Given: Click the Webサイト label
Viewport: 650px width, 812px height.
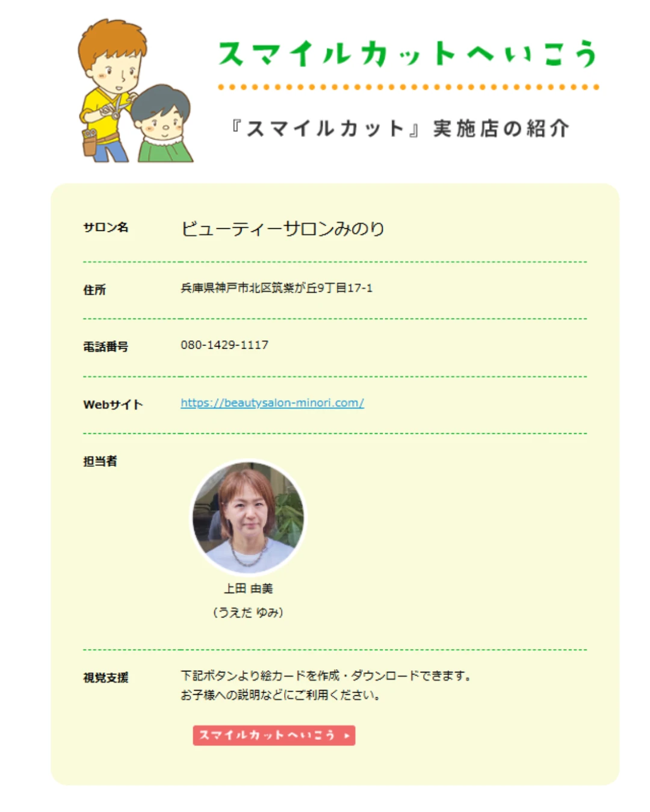Looking at the screenshot, I should click(x=113, y=405).
